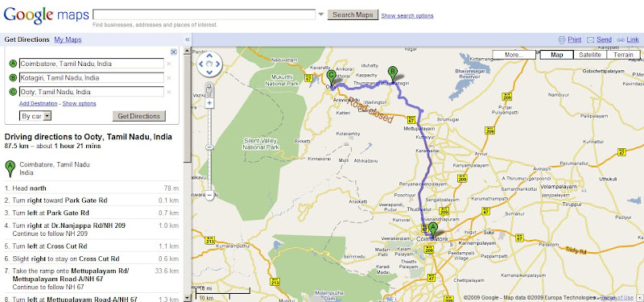
Task: Click map marker C at Ooty
Action: point(332,78)
